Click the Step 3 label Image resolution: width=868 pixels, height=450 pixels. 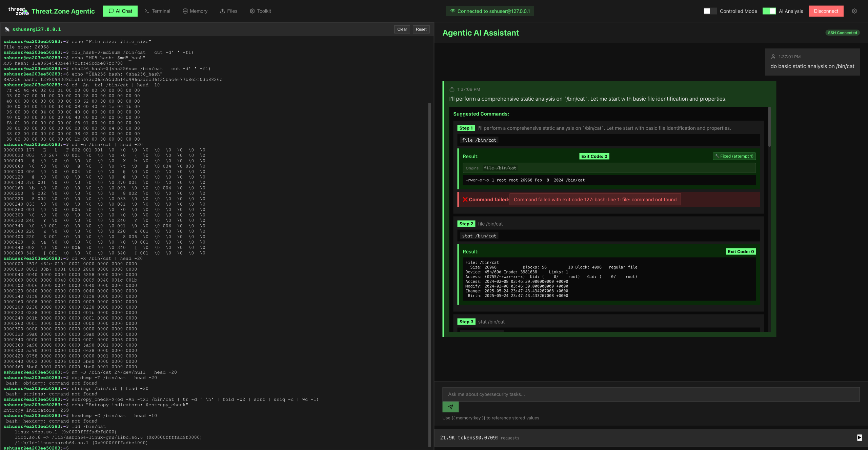click(x=466, y=322)
